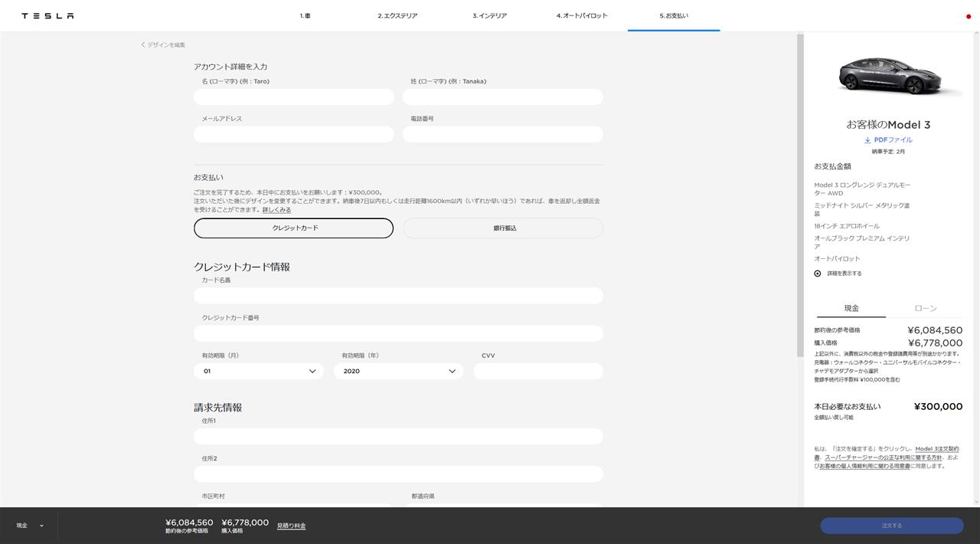Image resolution: width=980 pixels, height=544 pixels.
Task: Click the ¥300,000 payment amount text
Action: pos(938,407)
